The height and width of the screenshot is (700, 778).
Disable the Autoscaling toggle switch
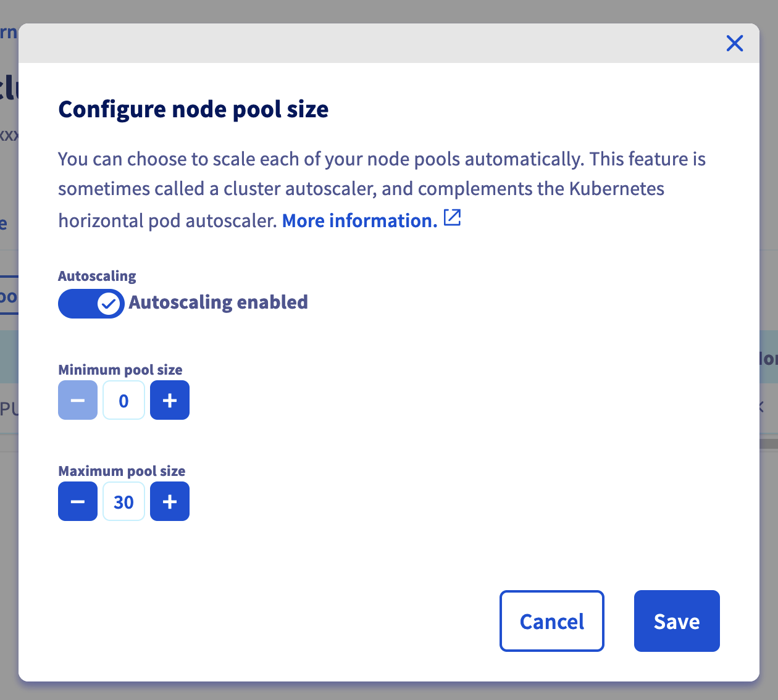pyautogui.click(x=91, y=303)
